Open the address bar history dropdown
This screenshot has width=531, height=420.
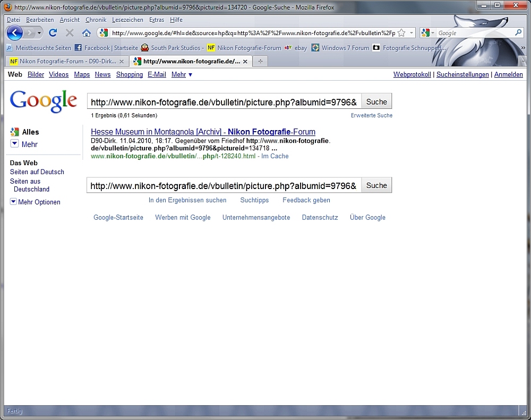(411, 33)
